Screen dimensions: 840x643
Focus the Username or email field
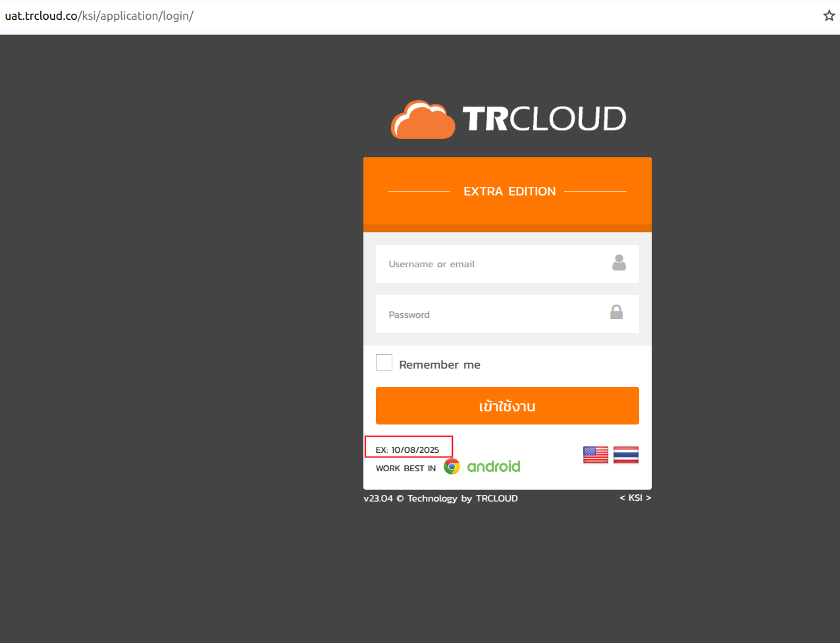[508, 264]
